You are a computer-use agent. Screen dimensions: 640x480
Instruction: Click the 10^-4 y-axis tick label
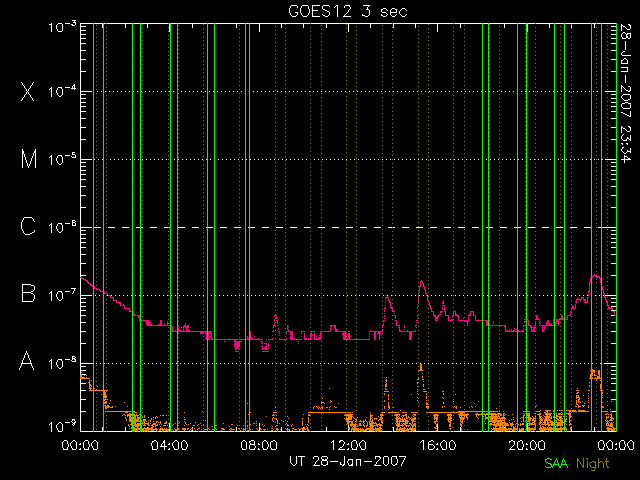(62, 91)
